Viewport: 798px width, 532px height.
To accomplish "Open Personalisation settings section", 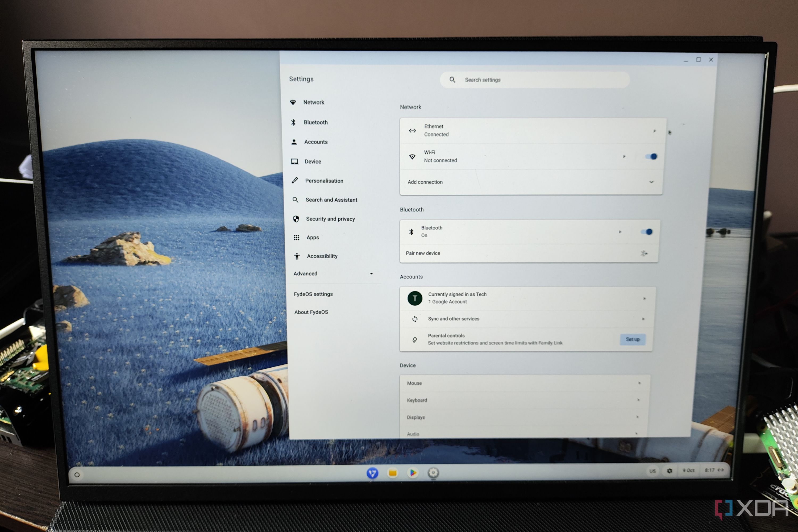I will 324,181.
